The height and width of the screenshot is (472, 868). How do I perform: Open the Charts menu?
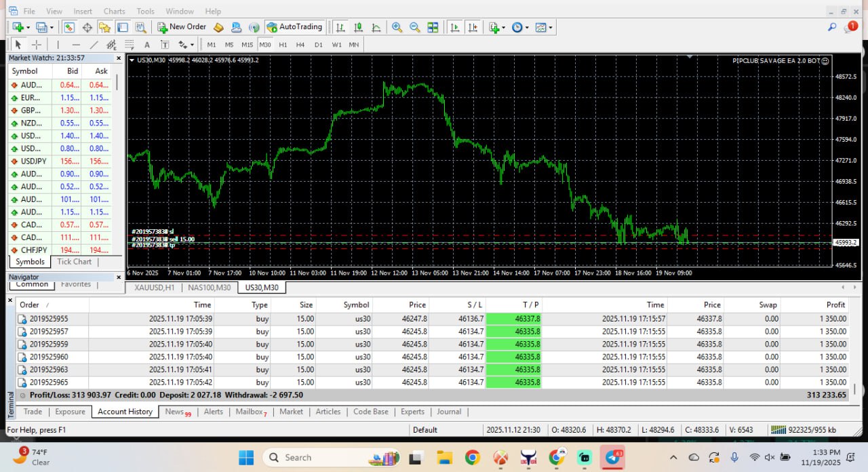(x=114, y=11)
